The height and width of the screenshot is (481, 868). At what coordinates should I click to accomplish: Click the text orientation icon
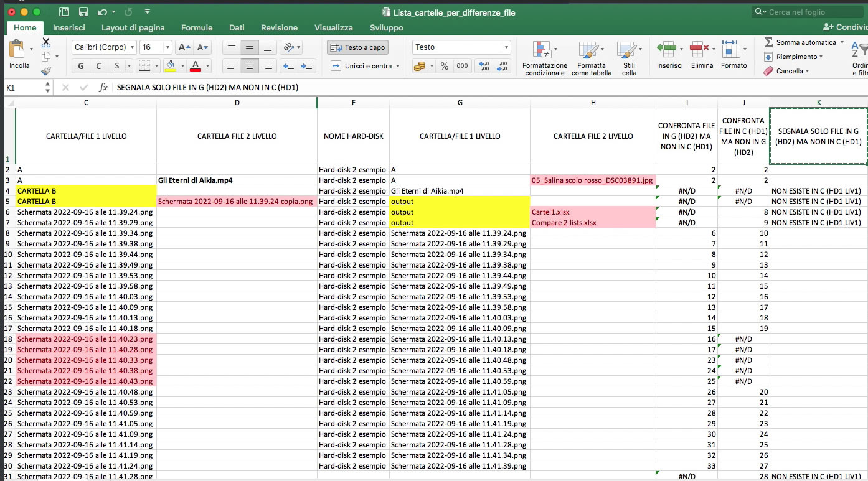(289, 47)
